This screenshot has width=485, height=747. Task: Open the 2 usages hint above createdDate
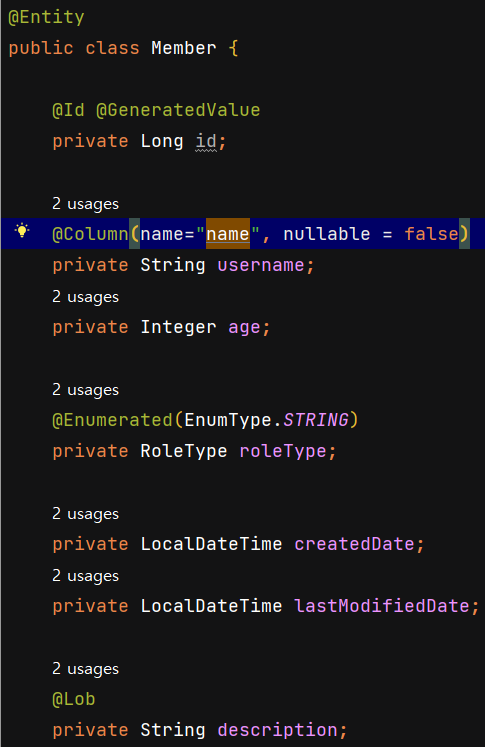click(x=86, y=514)
